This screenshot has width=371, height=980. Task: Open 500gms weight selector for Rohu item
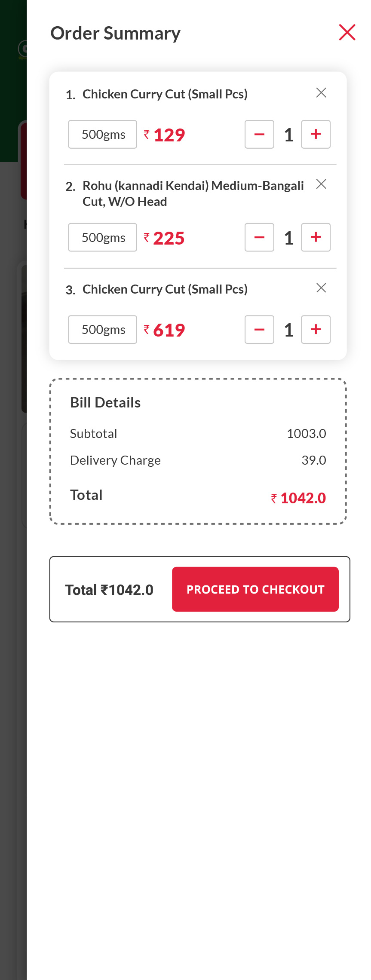coord(103,237)
